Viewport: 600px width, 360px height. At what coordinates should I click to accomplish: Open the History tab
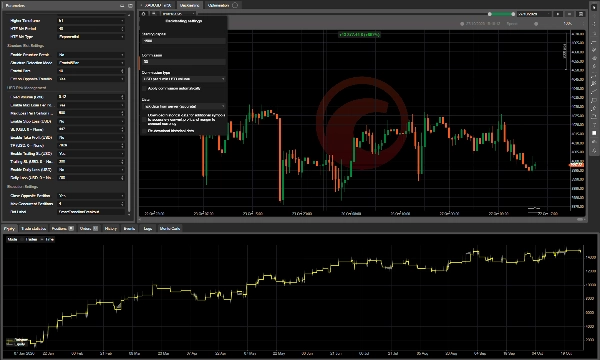pos(111,228)
